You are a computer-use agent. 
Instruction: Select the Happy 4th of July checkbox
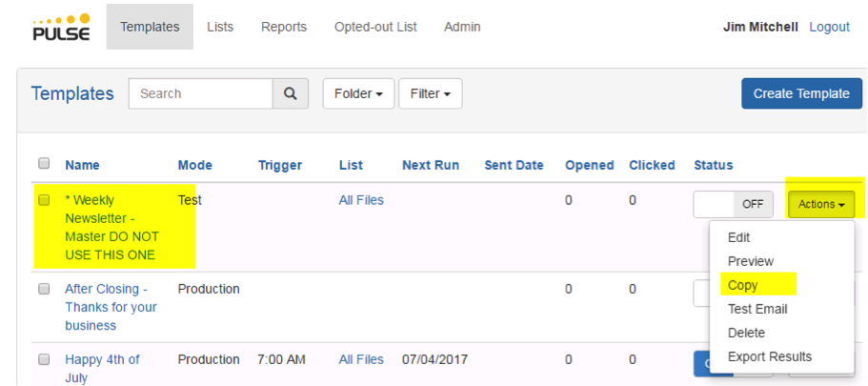click(44, 359)
